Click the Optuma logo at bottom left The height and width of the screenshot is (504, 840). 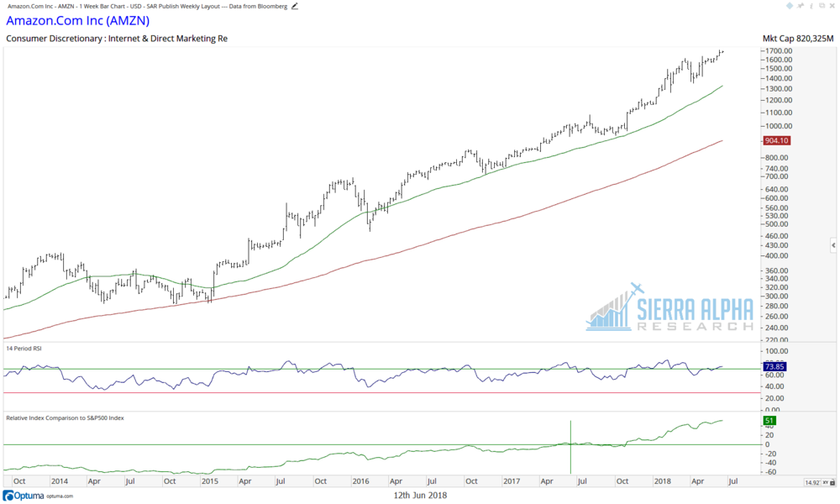(24, 496)
